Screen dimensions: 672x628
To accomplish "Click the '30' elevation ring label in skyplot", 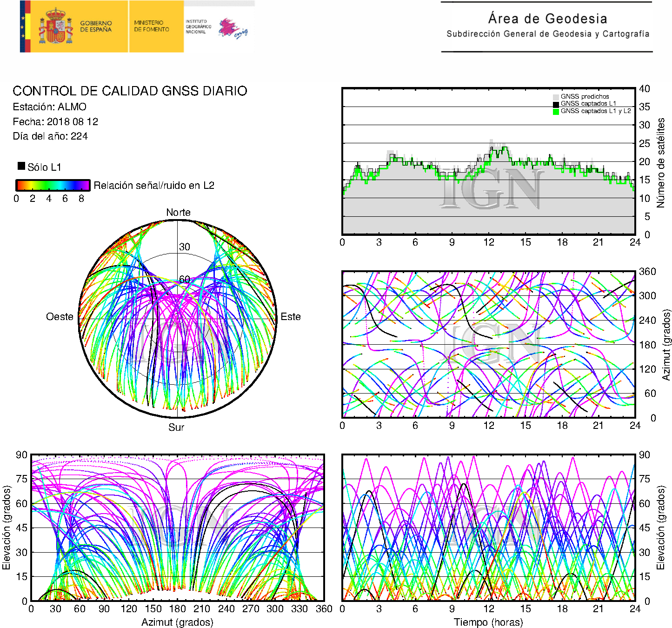I will pos(185,247).
